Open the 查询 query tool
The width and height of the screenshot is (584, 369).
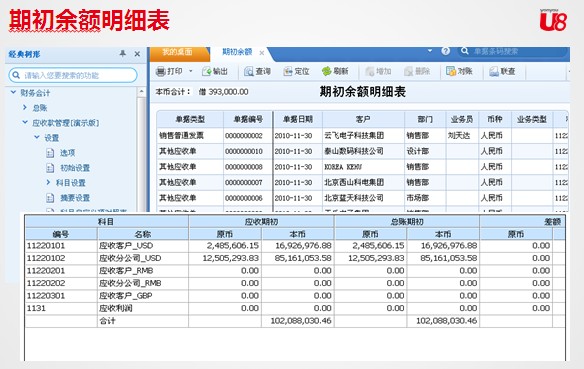(x=257, y=71)
